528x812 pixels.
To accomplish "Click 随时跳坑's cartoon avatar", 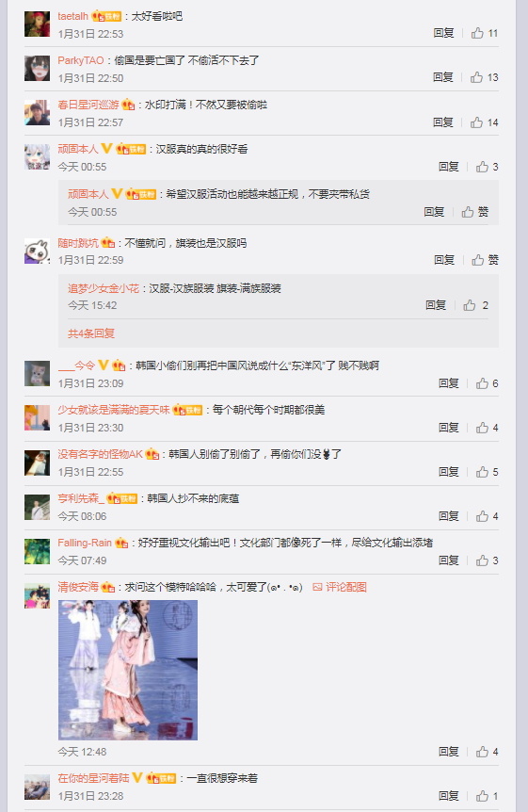I will [x=38, y=251].
